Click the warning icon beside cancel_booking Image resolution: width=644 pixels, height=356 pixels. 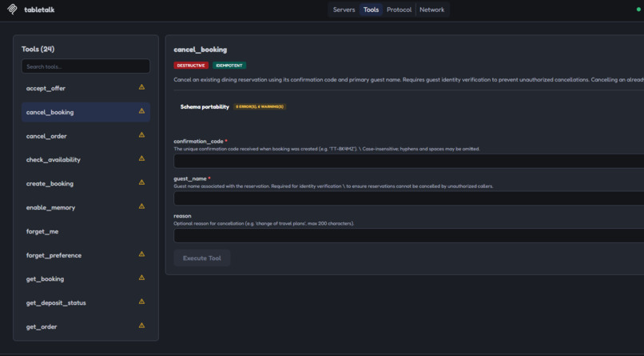pyautogui.click(x=141, y=111)
